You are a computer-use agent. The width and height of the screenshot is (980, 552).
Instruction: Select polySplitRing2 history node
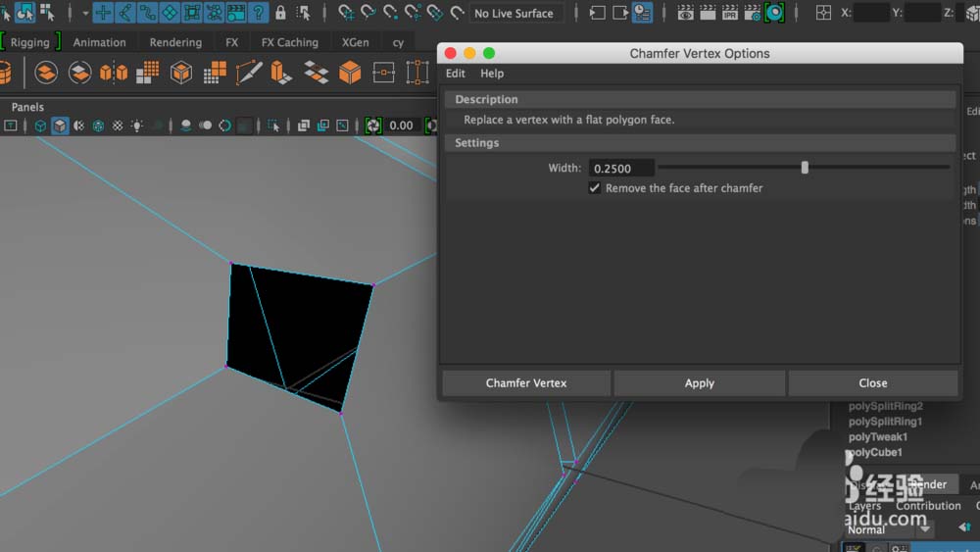tap(886, 406)
